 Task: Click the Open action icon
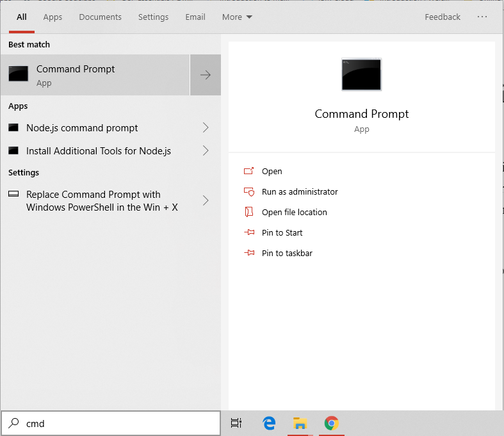click(248, 170)
